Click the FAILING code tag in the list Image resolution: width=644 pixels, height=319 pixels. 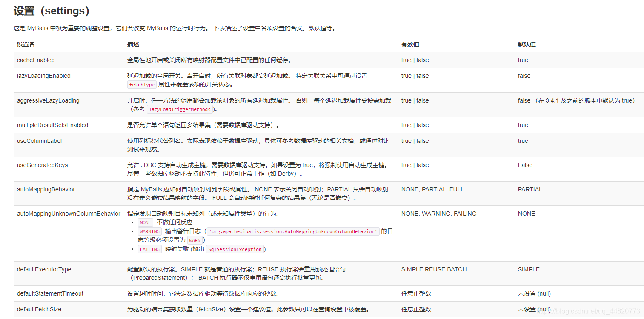click(x=149, y=249)
